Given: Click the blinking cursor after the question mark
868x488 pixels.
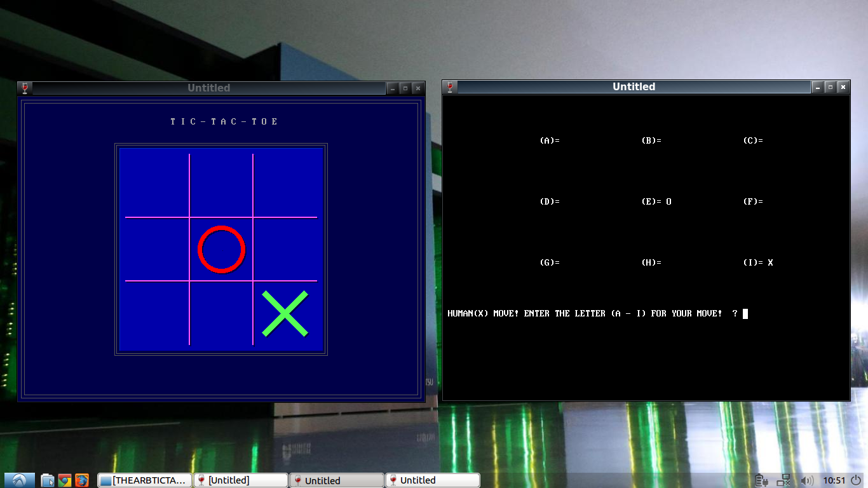Looking at the screenshot, I should (745, 313).
